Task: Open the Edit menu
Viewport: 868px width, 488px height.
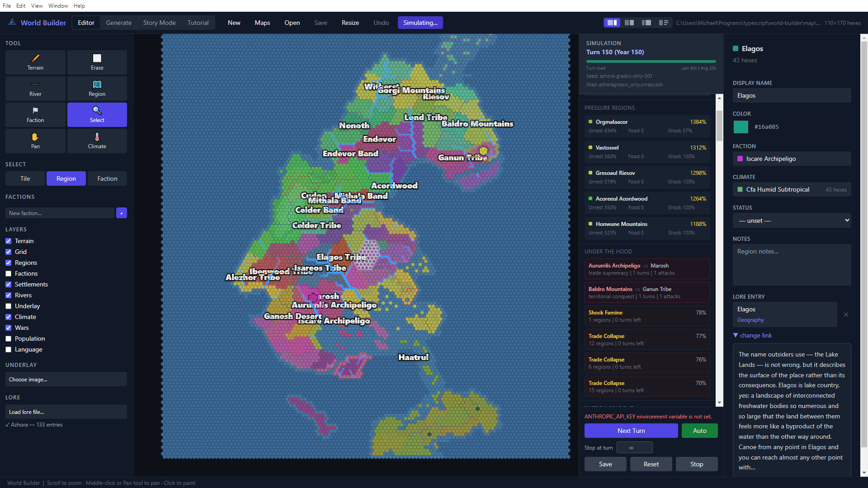Action: tap(21, 6)
